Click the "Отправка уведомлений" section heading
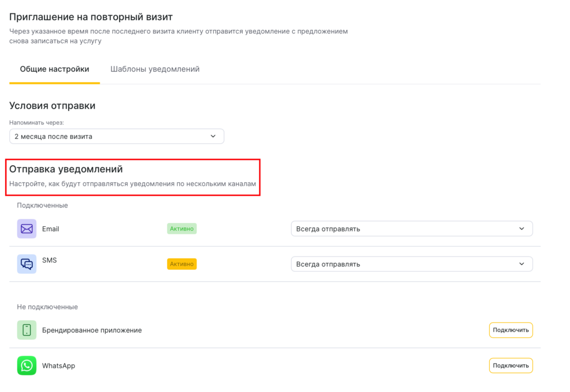The image size is (570, 392). (x=66, y=169)
